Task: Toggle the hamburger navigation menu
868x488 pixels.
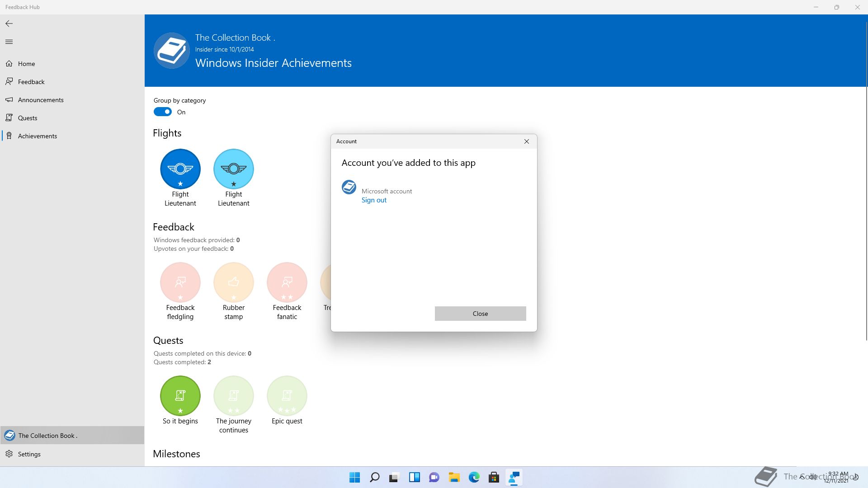Action: coord(9,42)
